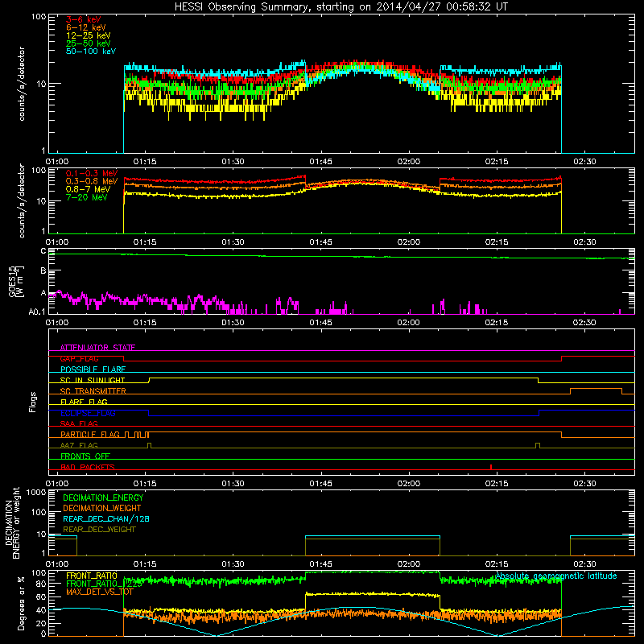Viewport: 644px width, 644px height.
Task: Click the 7-20 MeV legend label
Action: pyautogui.click(x=86, y=197)
